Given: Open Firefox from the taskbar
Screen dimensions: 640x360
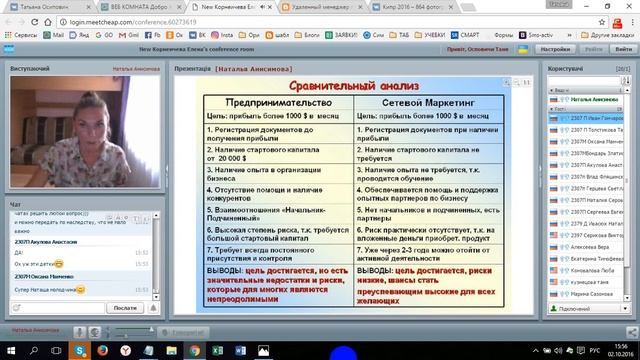Looking at the screenshot, I should coord(102,351).
